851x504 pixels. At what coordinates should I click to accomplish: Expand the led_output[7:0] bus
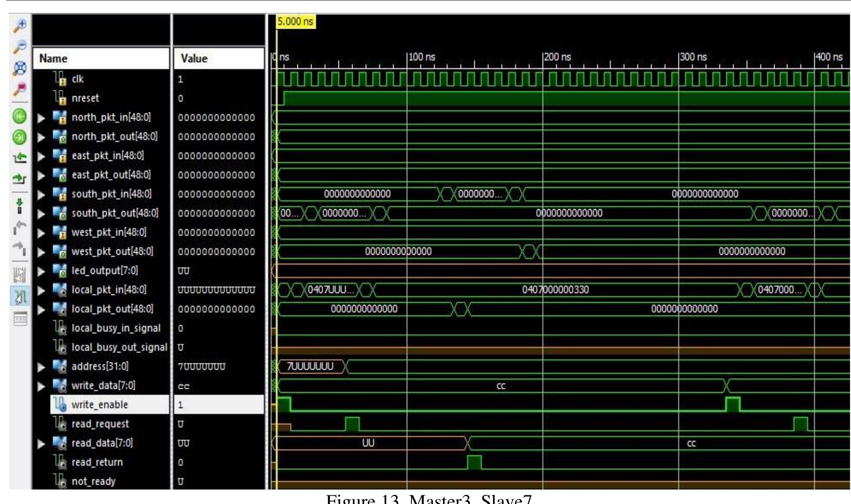click(41, 271)
